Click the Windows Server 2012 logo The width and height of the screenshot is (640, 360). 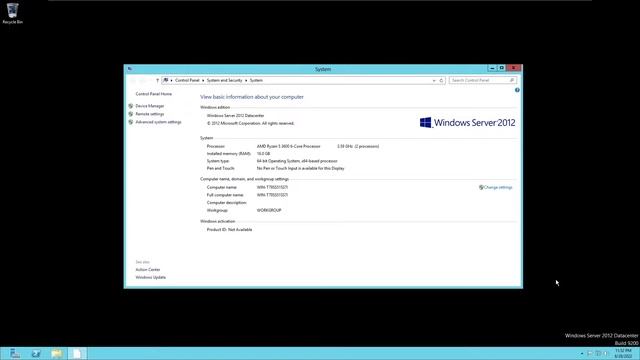[467, 122]
